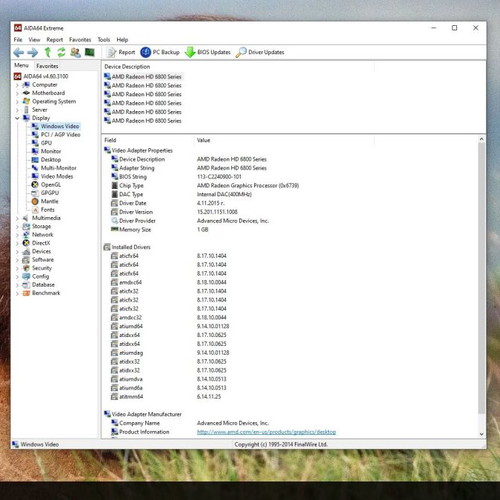500x500 pixels.
Task: Open the AMD product information link
Action: click(x=266, y=432)
